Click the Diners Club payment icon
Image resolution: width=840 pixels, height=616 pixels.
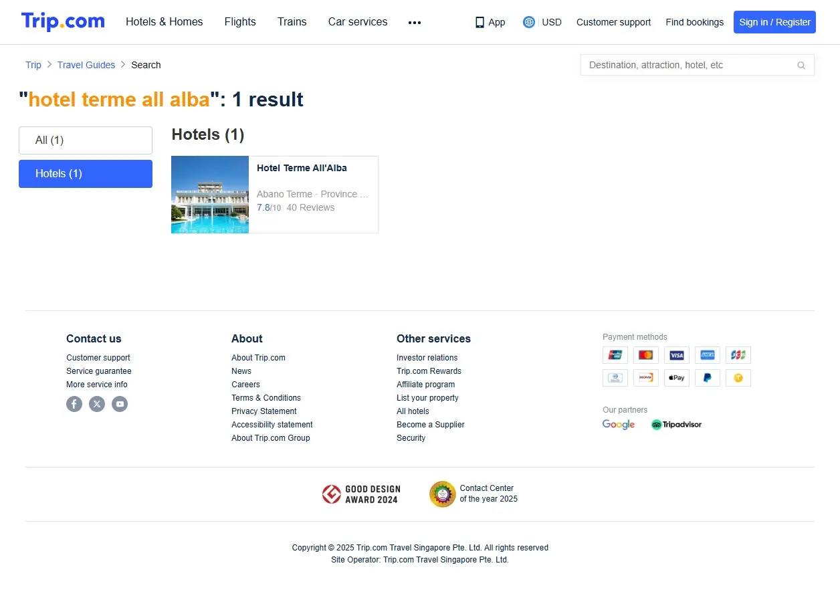click(615, 378)
